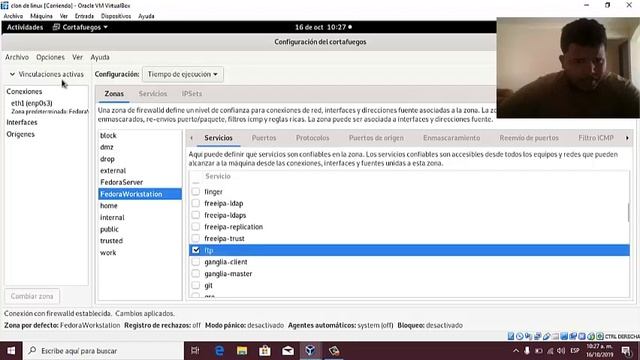Image resolution: width=640 pixels, height=360 pixels.
Task: Open the firewall Archivo menu
Action: [x=17, y=57]
